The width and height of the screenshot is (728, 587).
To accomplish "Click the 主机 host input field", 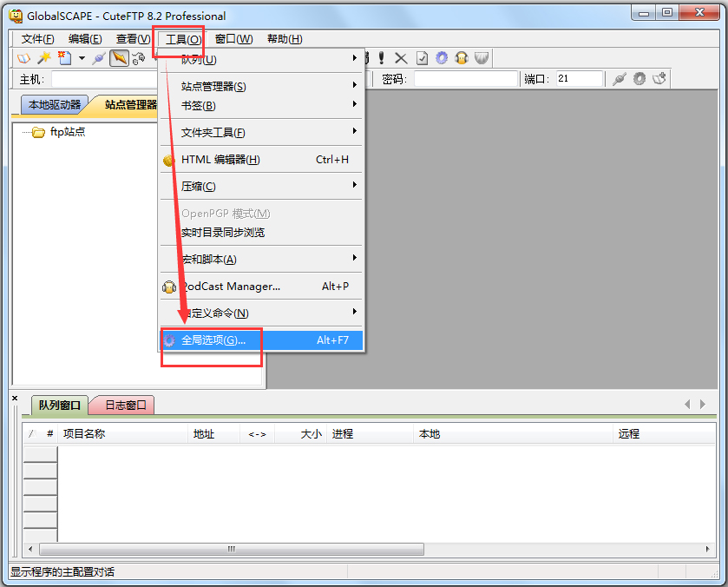I will pos(105,79).
